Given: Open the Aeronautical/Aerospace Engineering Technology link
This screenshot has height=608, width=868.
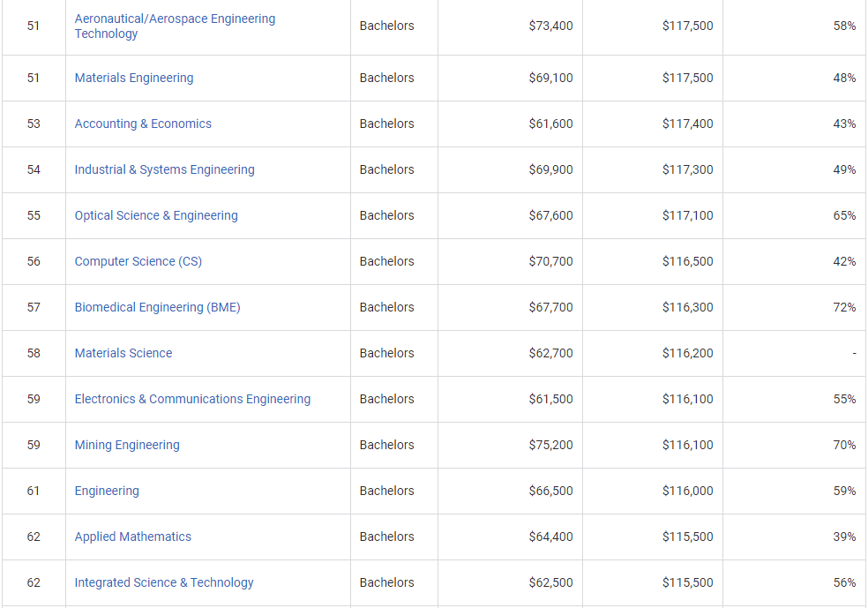Looking at the screenshot, I should coord(175,26).
